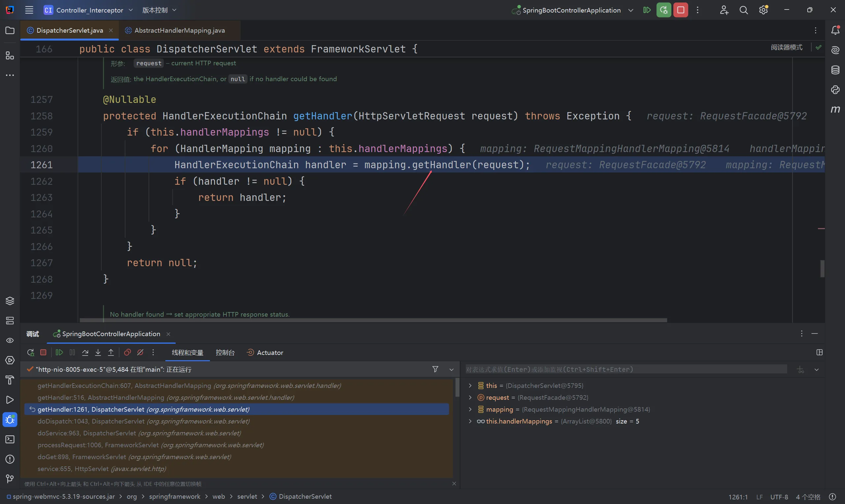Viewport: 845px width, 504px height.
Task: Open the Terminal tool window
Action: (x=10, y=439)
